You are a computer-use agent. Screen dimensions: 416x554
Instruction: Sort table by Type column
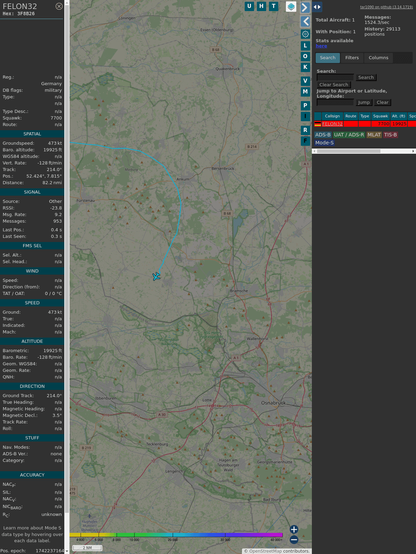coord(364,116)
